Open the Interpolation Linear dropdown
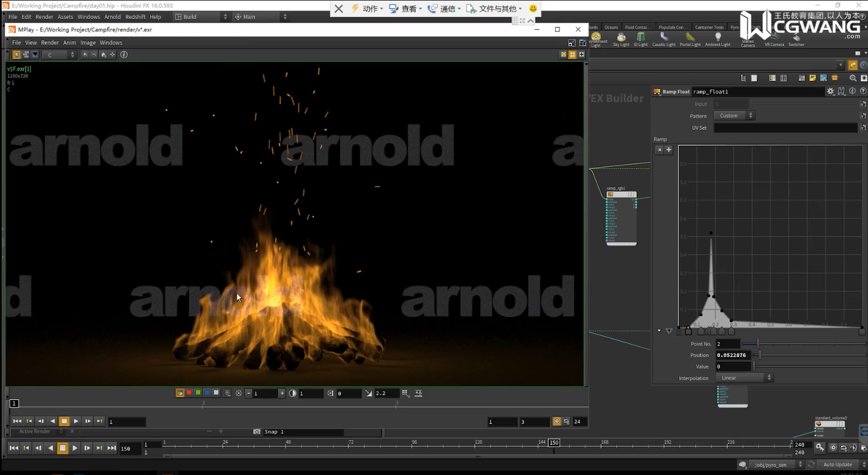This screenshot has height=475, width=868. point(744,378)
